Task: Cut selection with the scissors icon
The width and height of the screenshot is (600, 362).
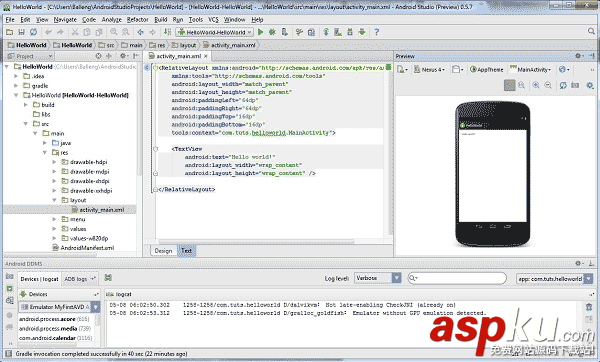Action: click(x=75, y=32)
